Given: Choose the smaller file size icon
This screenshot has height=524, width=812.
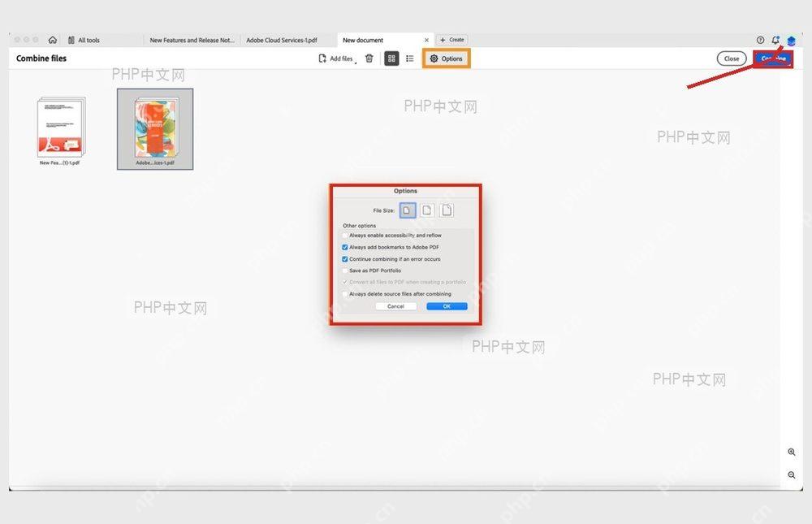Looking at the screenshot, I should pyautogui.click(x=408, y=210).
